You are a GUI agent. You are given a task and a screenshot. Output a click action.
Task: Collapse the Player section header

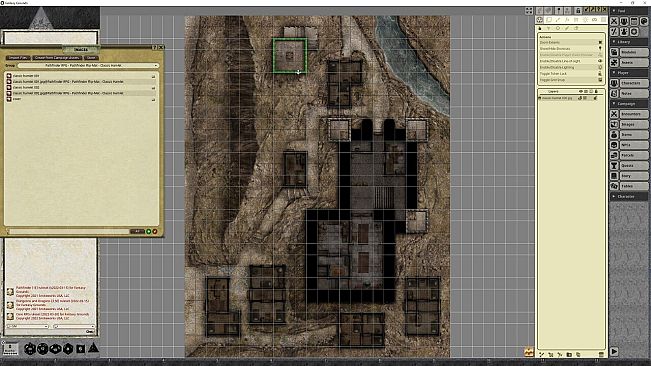(629, 73)
